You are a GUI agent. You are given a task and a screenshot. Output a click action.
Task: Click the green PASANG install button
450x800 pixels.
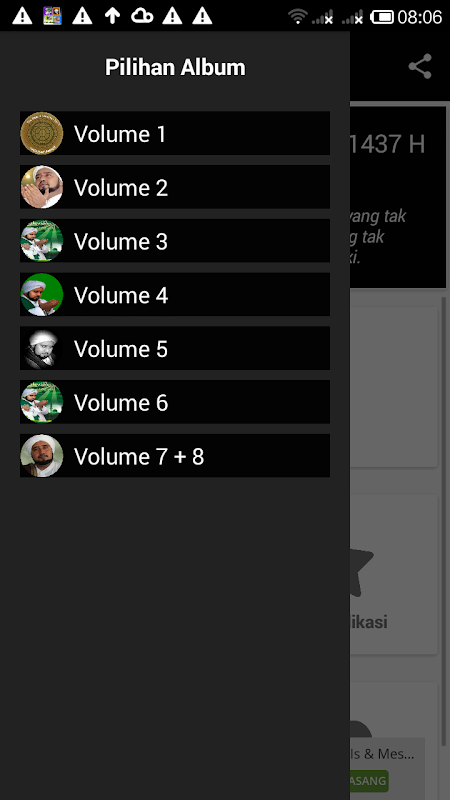pyautogui.click(x=369, y=781)
